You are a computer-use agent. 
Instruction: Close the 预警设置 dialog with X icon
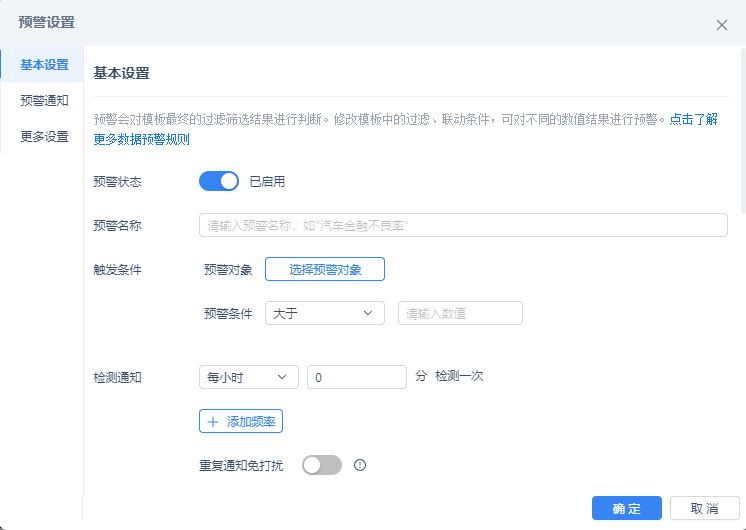(722, 25)
